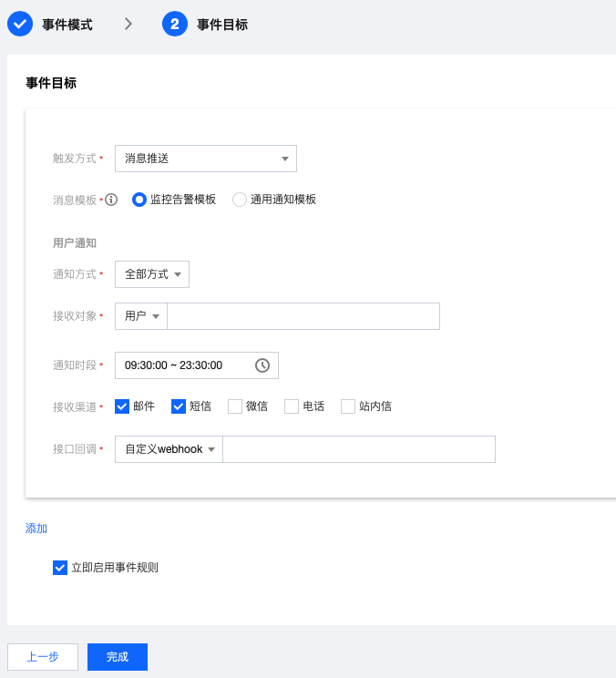Enable the 电话 channel checkbox
Viewport: 616px width, 678px height.
coord(292,406)
